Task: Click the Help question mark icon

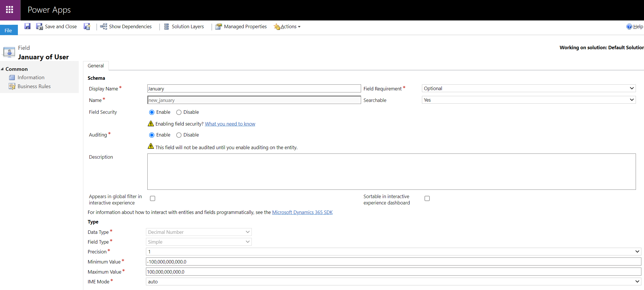Action: pos(629,26)
